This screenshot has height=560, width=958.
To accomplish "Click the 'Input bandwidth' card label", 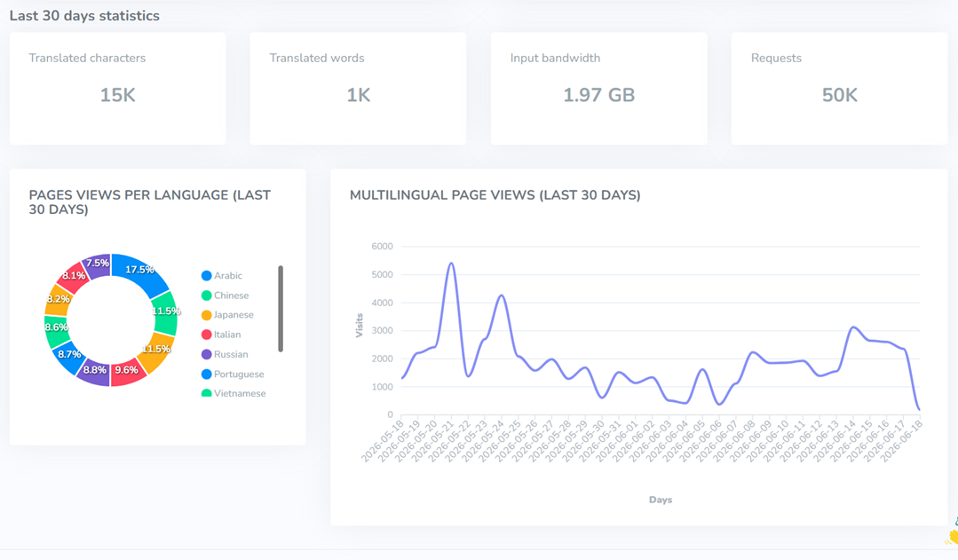I will pos(556,58).
